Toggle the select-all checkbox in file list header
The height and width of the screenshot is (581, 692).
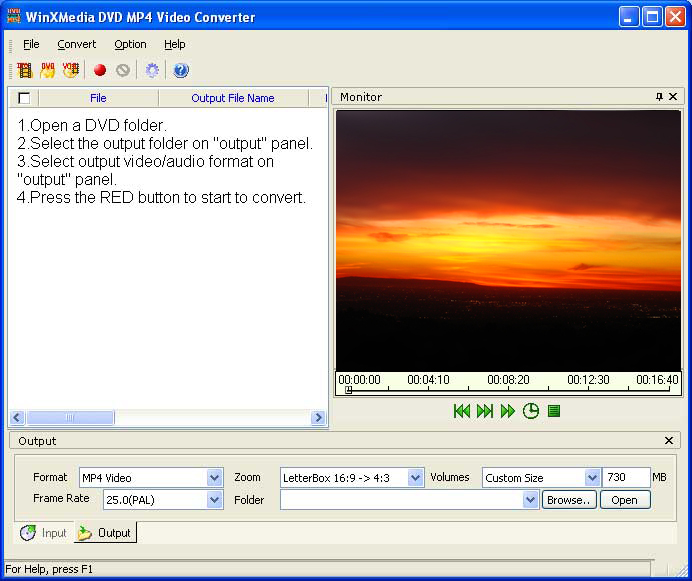tap(24, 98)
